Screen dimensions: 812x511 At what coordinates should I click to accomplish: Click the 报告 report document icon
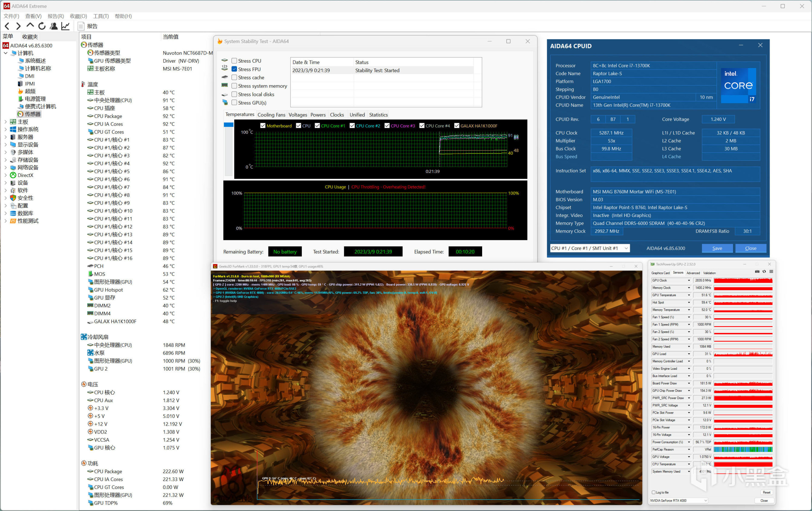pos(81,26)
